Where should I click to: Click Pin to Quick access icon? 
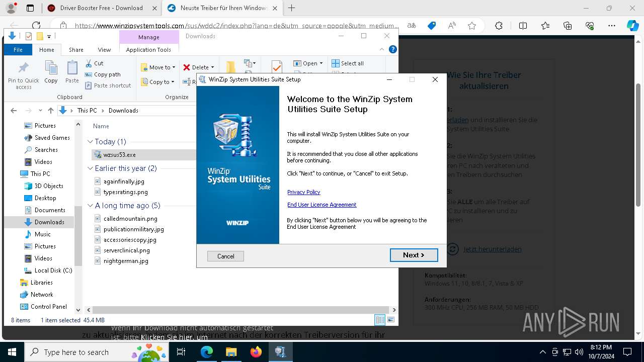(x=23, y=75)
